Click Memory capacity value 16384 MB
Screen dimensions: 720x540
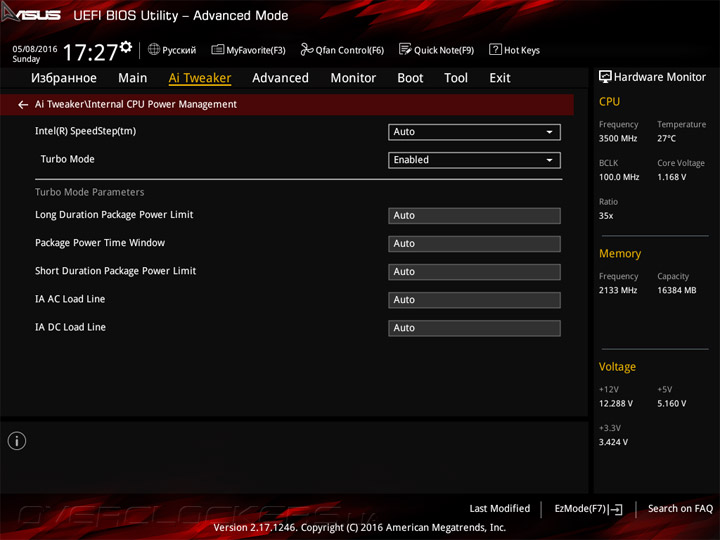pos(676,290)
